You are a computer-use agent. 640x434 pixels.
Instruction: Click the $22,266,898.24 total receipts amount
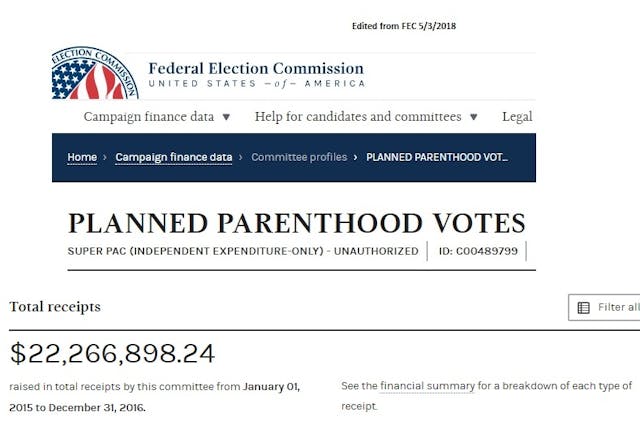point(112,354)
